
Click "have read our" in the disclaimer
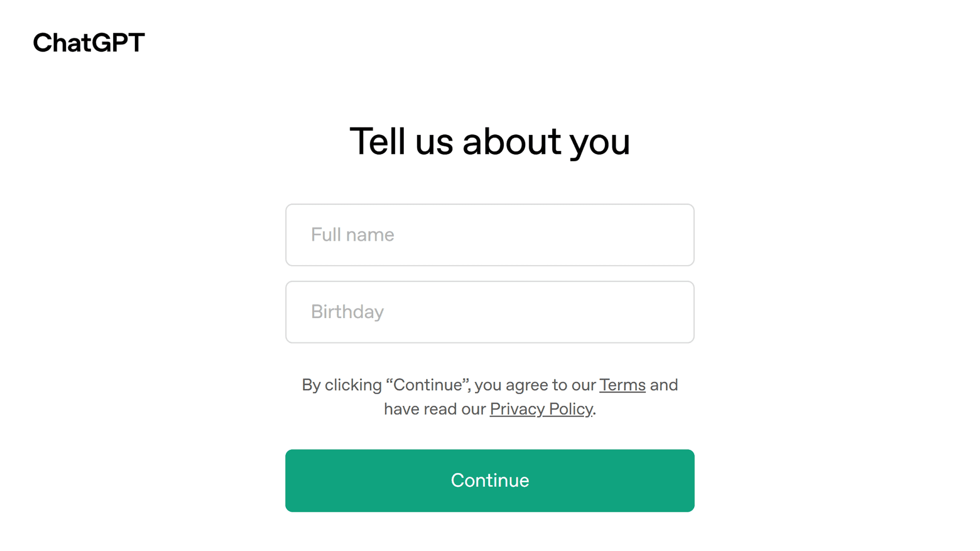434,409
